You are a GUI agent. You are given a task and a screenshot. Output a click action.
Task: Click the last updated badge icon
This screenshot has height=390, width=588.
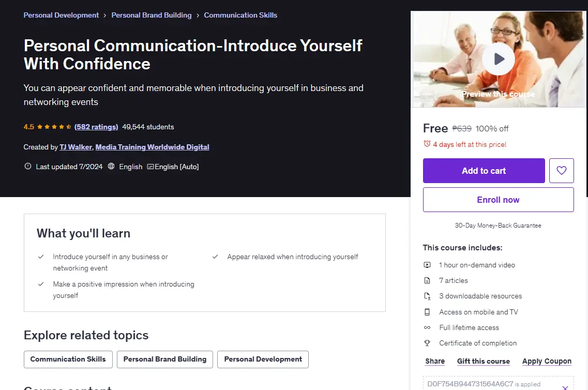pyautogui.click(x=28, y=166)
